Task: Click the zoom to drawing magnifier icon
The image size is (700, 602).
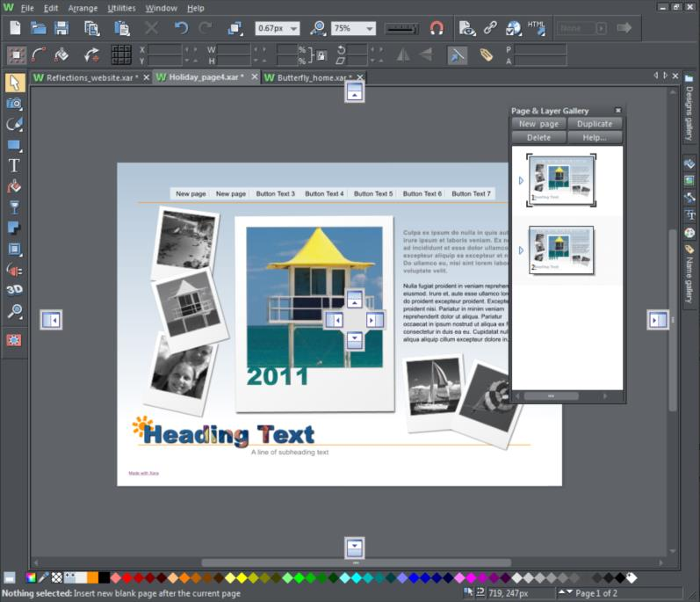Action: pos(318,28)
